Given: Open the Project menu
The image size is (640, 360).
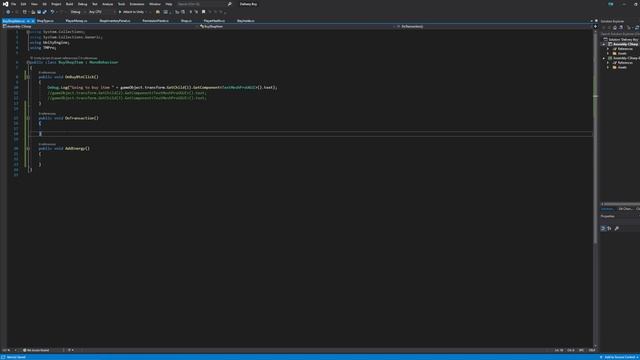Looking at the screenshot, I should pyautogui.click(x=56, y=4).
